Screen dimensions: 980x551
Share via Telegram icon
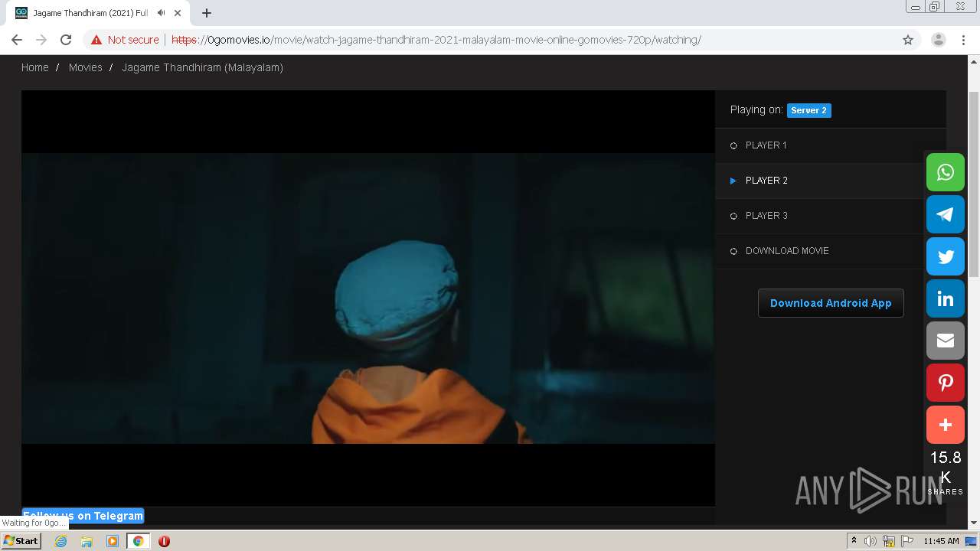946,214
